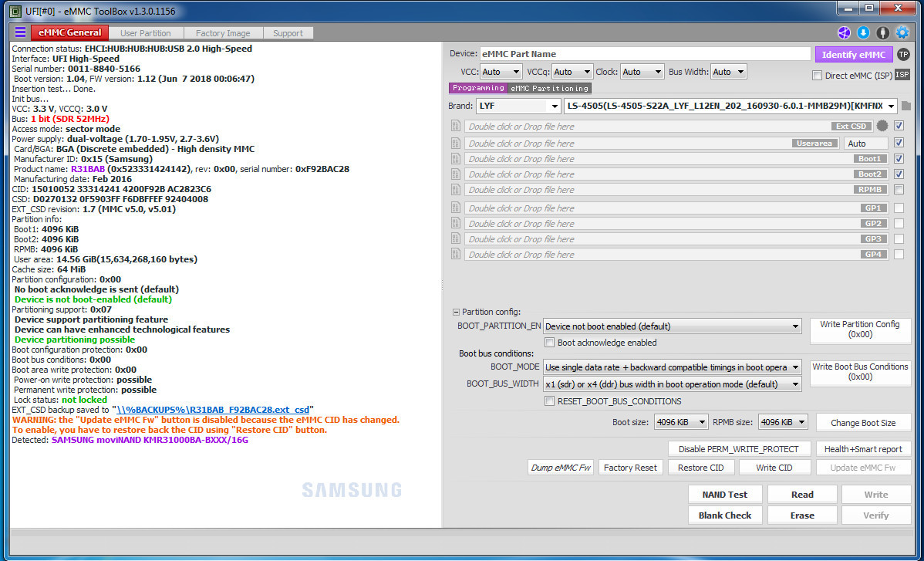Switch to the Factory Image tab

223,33
